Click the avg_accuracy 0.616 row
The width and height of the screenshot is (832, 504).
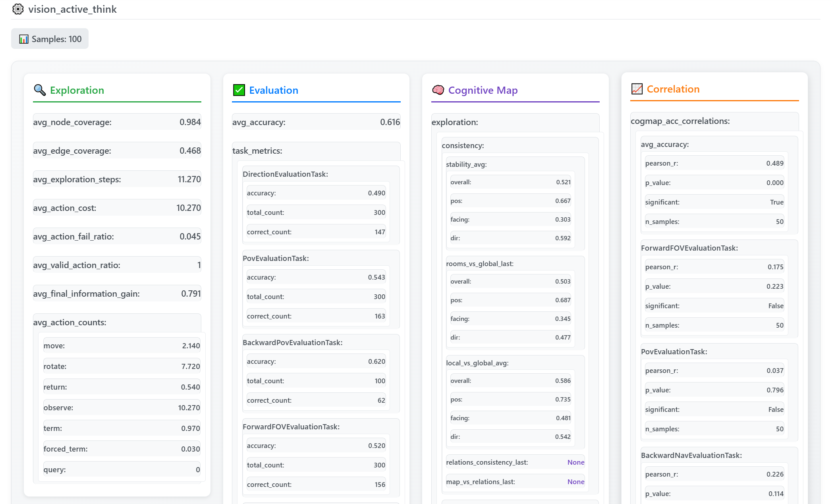pos(316,122)
